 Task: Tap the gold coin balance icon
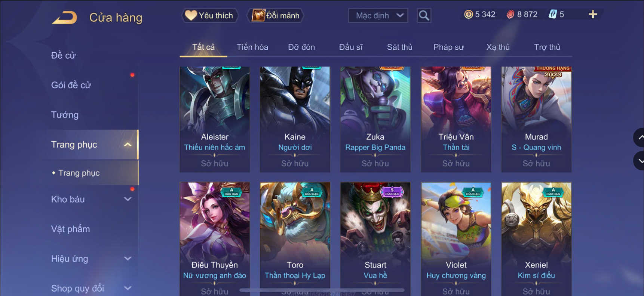point(468,15)
